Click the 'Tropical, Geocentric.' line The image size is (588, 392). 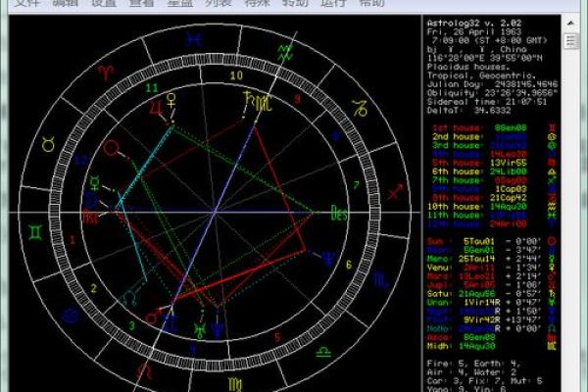point(482,75)
